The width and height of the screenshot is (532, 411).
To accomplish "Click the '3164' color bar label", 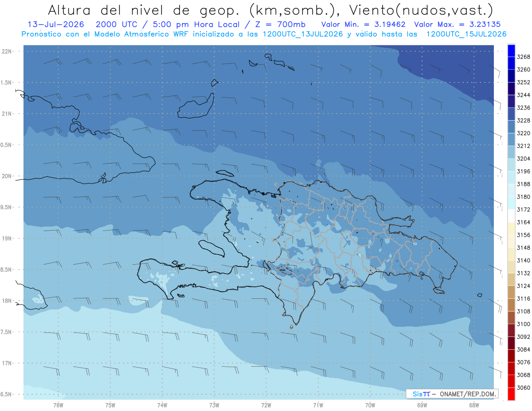I will click(524, 222).
